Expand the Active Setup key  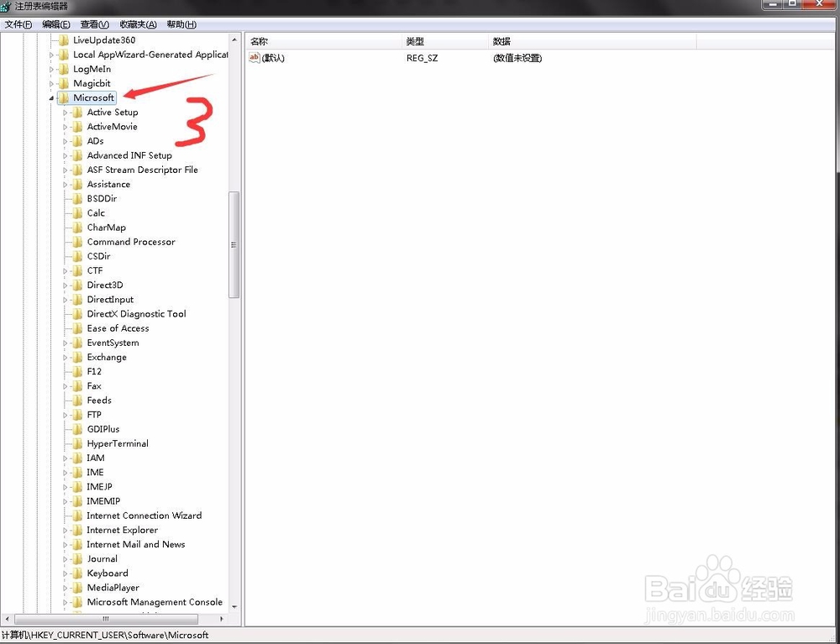pos(66,113)
